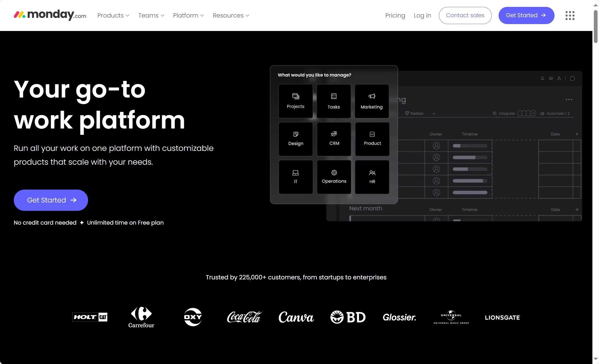Select the Product tile

(x=372, y=139)
